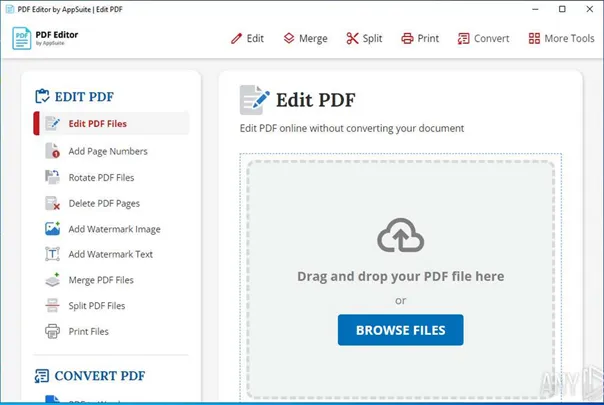The image size is (604, 405).
Task: Select Add Page Numbers text
Action: coord(108,151)
